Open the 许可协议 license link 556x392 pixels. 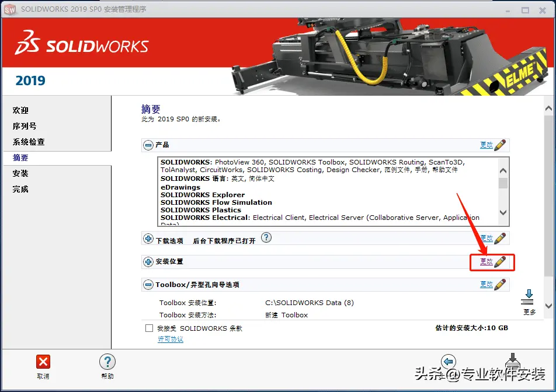tap(171, 339)
